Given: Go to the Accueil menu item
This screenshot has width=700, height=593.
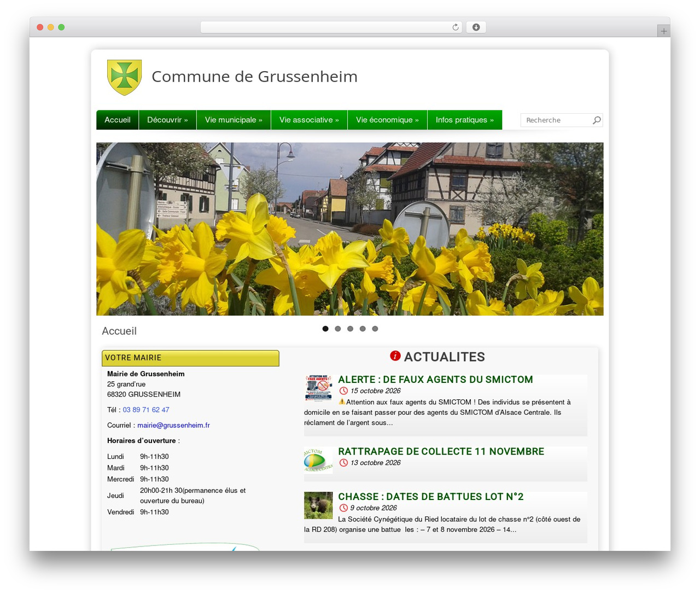Looking at the screenshot, I should click(118, 120).
